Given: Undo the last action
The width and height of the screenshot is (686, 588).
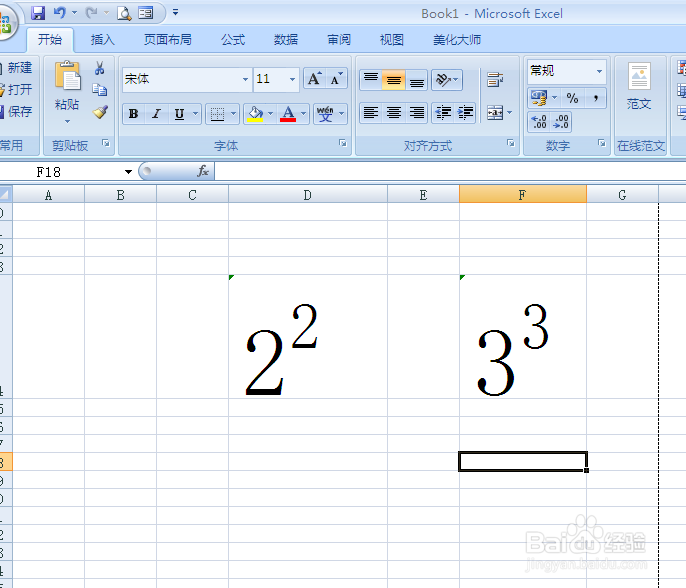Looking at the screenshot, I should 60,13.
